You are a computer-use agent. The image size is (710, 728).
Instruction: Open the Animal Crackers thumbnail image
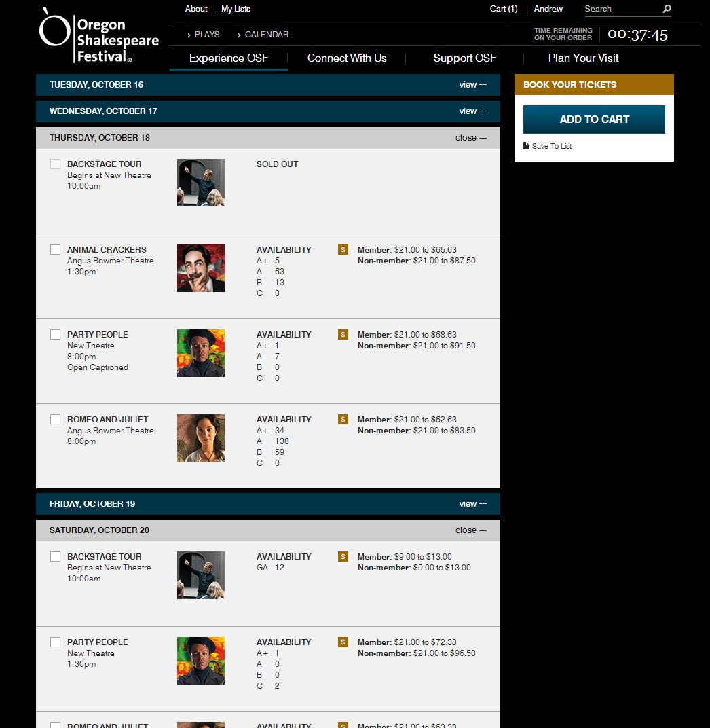tap(201, 268)
